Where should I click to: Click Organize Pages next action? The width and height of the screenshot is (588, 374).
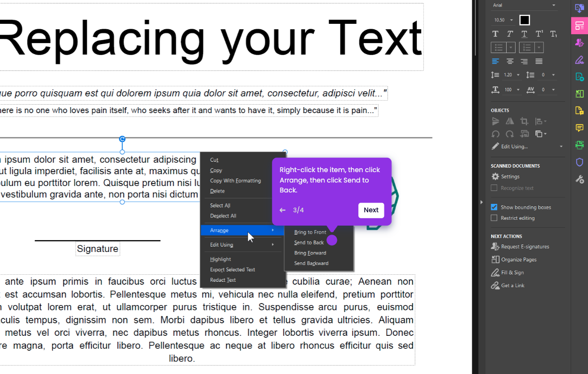tap(514, 259)
